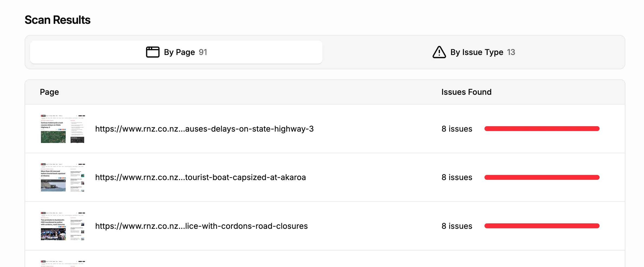Open the tourist-boat-capsized-at-akaroa URL
Screen dimensions: 644x267
pos(200,177)
